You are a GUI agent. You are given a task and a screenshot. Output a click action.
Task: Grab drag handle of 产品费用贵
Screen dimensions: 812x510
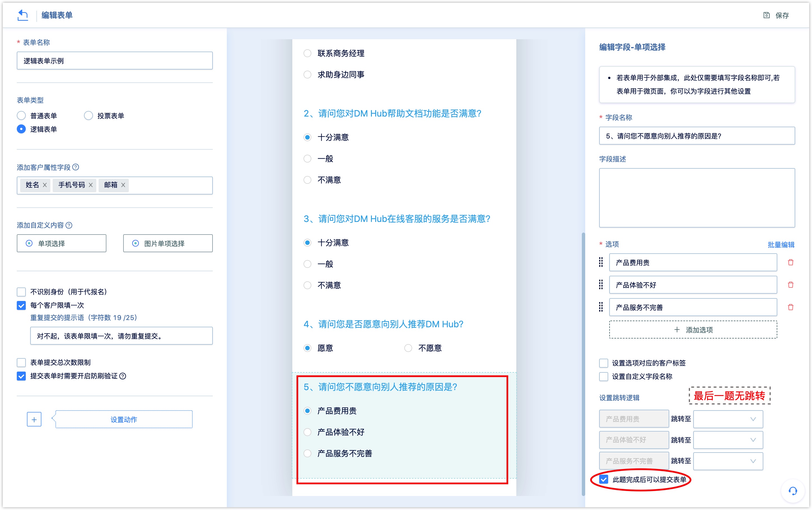(x=601, y=262)
